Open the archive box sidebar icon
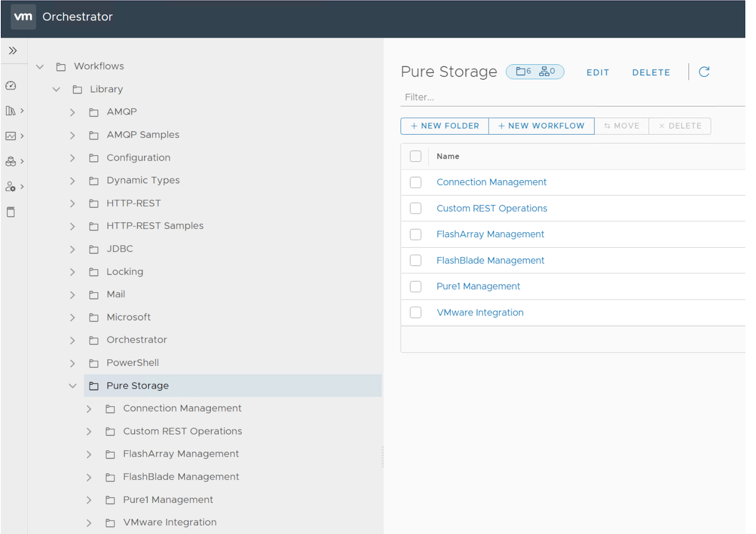Viewport: 756px width, 534px height. [11, 212]
